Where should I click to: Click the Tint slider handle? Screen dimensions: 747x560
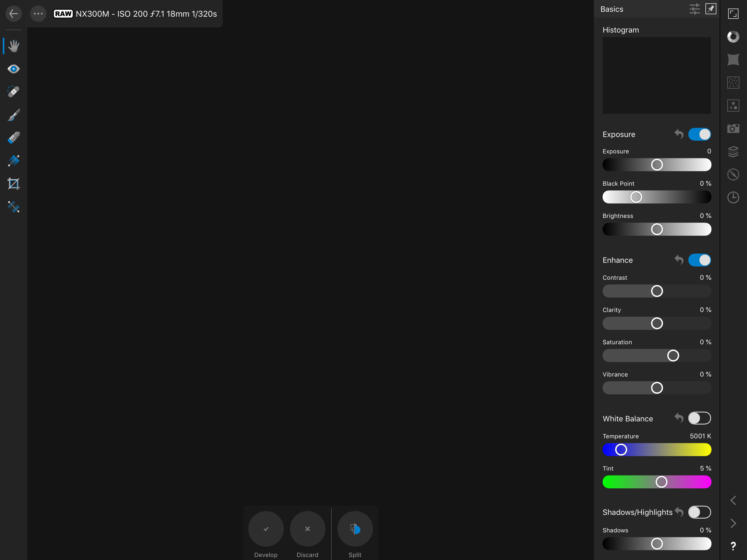coord(661,482)
